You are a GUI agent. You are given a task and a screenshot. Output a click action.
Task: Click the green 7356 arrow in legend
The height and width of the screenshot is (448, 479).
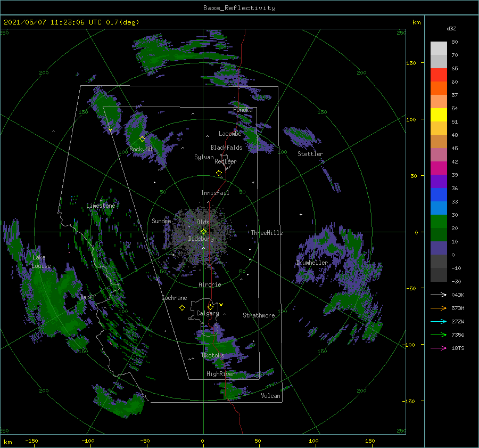click(x=439, y=335)
